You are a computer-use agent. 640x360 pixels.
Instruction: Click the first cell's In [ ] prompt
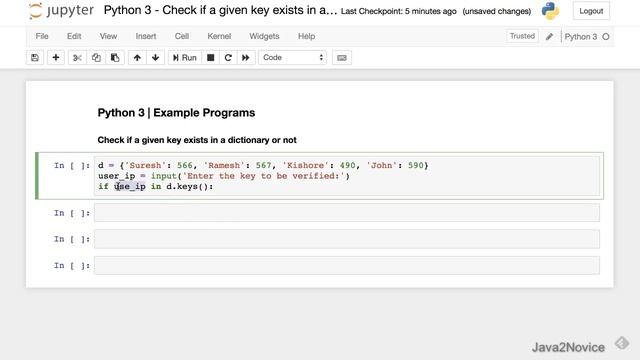(x=72, y=165)
